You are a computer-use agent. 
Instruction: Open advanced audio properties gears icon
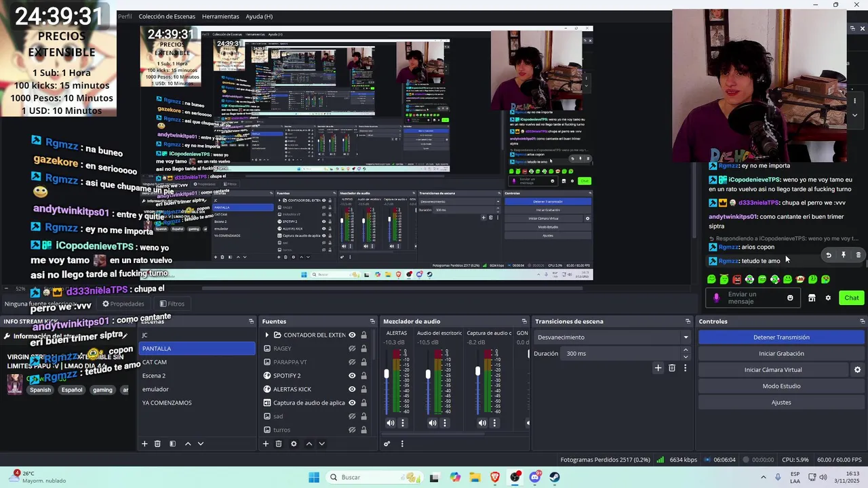[x=387, y=444]
